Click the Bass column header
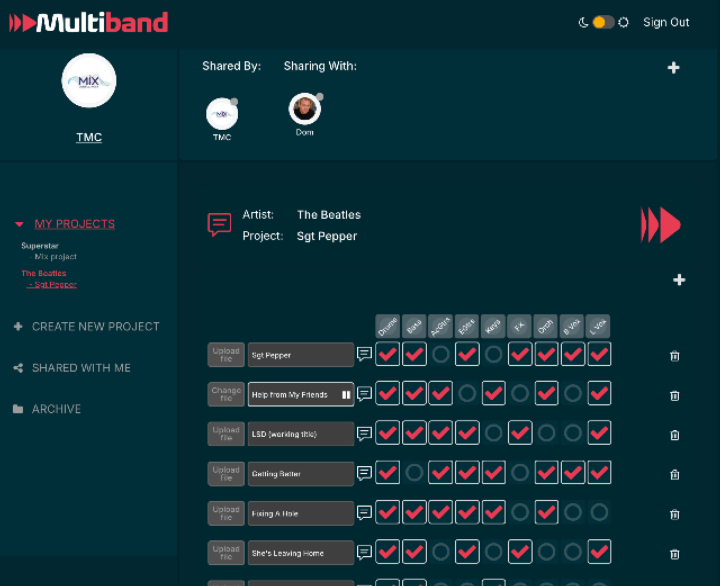The image size is (720, 586). (x=414, y=327)
